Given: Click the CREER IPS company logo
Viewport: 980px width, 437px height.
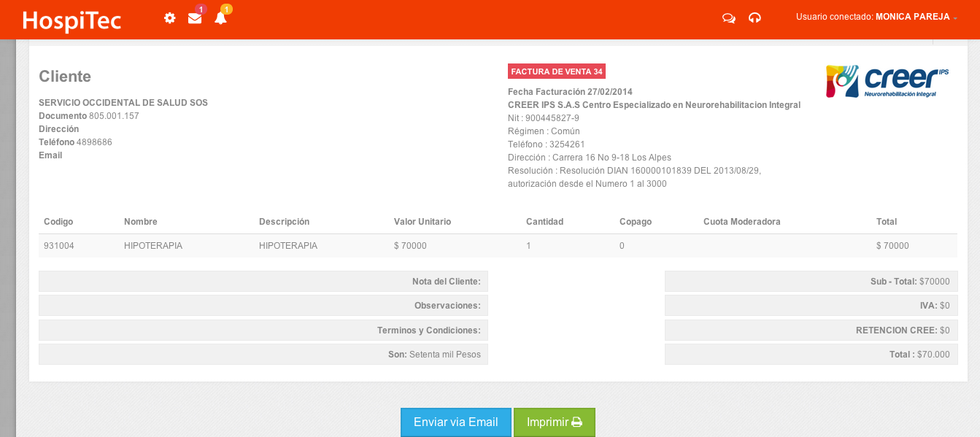Looking at the screenshot, I should 887,81.
